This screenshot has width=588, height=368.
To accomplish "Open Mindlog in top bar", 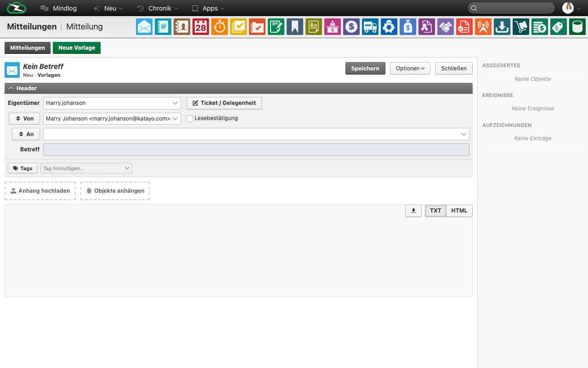I will click(58, 8).
